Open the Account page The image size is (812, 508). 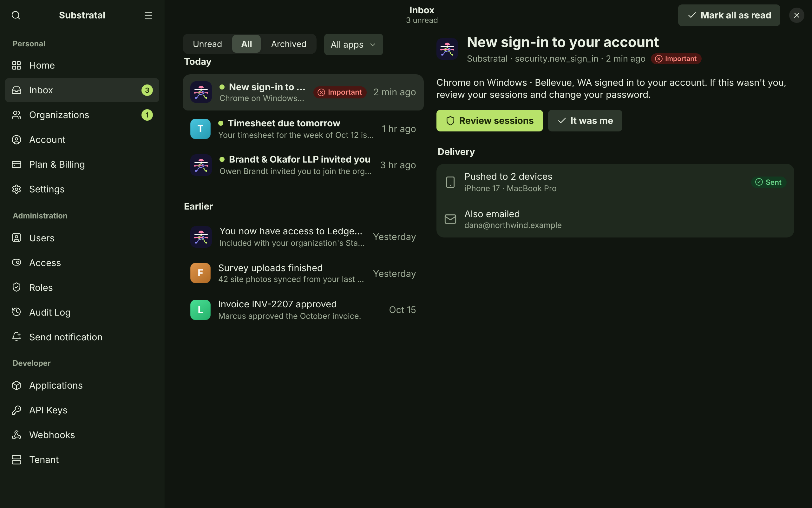click(x=82, y=140)
